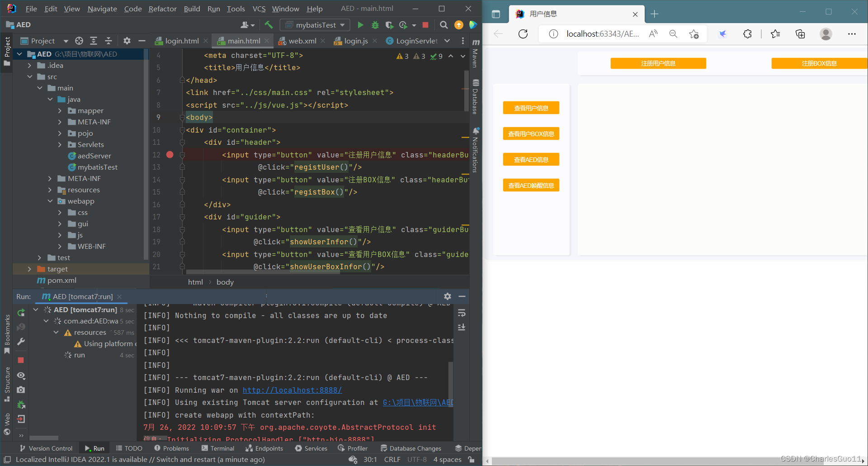
Task: Click the wrench icon in Run panel
Action: click(x=21, y=342)
